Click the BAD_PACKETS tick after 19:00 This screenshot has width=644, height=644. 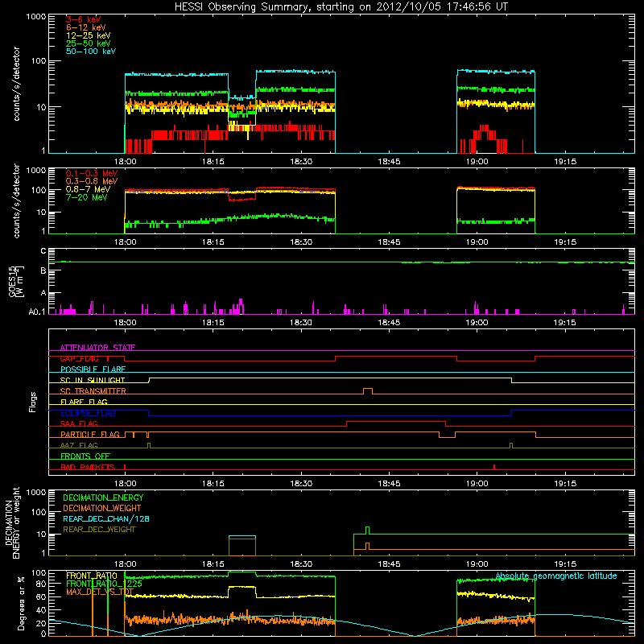coord(494,467)
